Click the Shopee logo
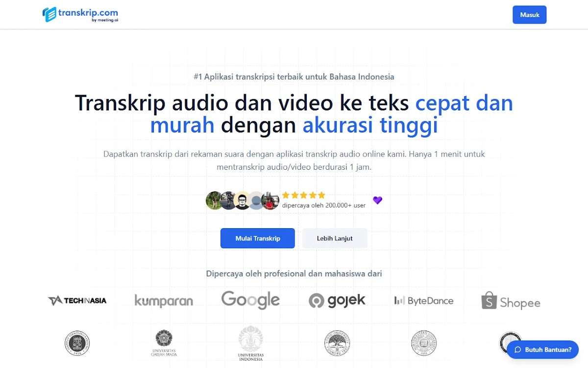Image resolution: width=588 pixels, height=368 pixels. click(511, 301)
